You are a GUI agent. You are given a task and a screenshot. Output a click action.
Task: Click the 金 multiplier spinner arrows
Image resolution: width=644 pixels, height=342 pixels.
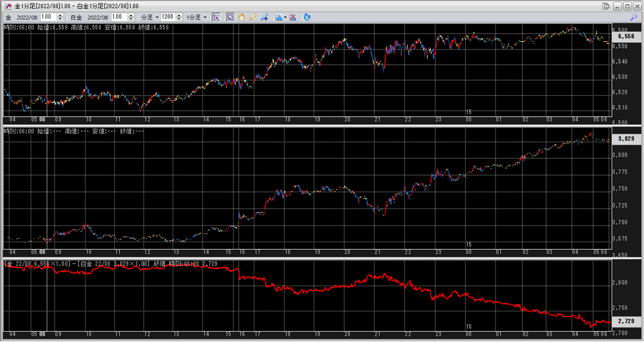coord(60,17)
